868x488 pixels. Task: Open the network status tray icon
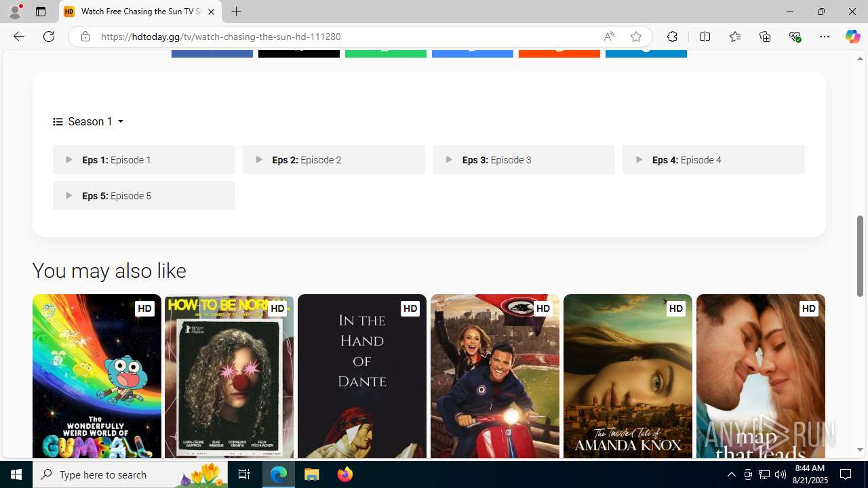pos(764,474)
